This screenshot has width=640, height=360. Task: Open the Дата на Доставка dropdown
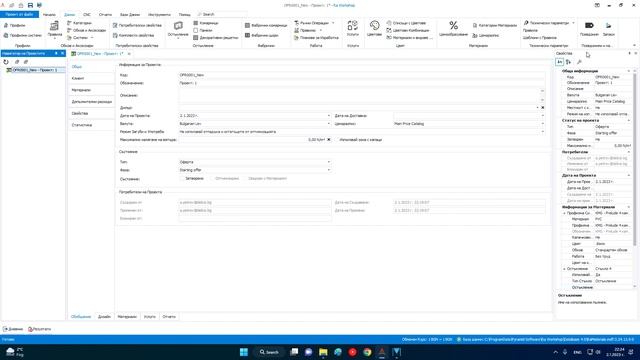coord(543,116)
